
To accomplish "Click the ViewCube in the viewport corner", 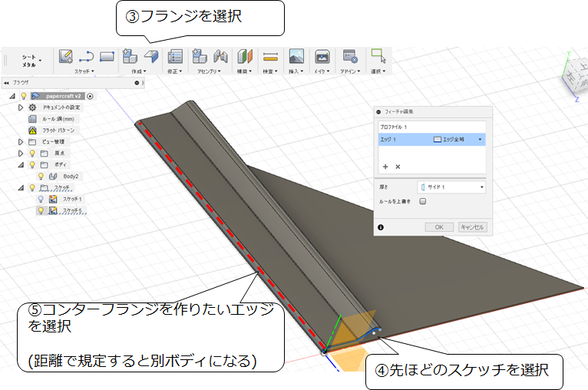I will coord(575,75).
